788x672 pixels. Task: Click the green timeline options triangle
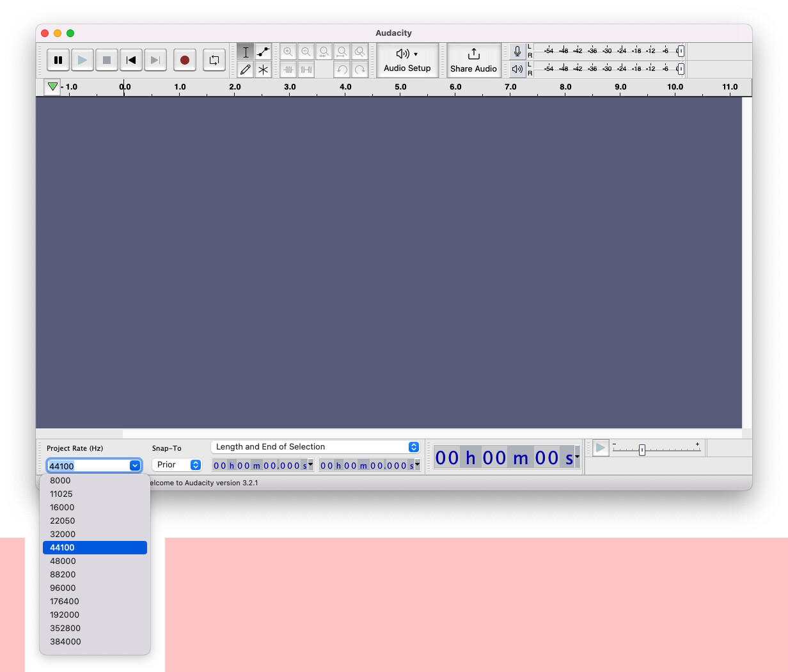52,87
